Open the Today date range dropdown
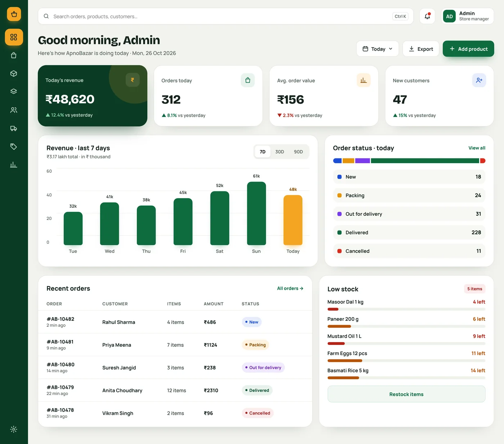 point(378,49)
